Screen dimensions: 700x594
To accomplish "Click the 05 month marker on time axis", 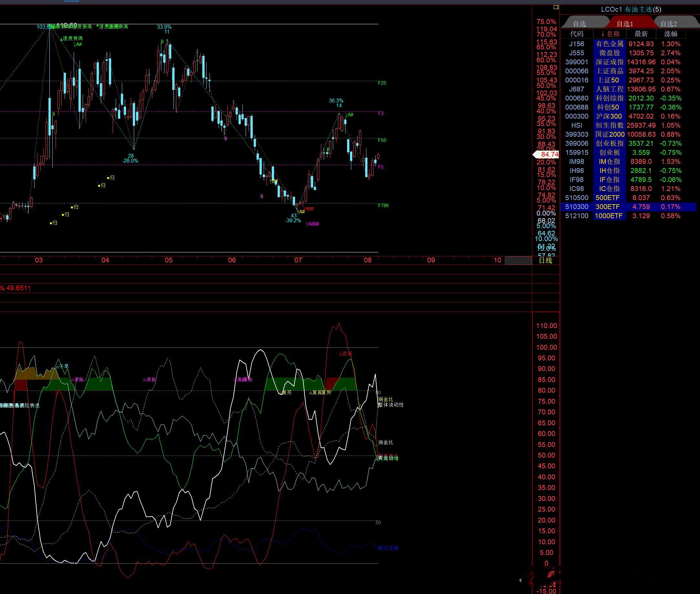I will [x=168, y=260].
